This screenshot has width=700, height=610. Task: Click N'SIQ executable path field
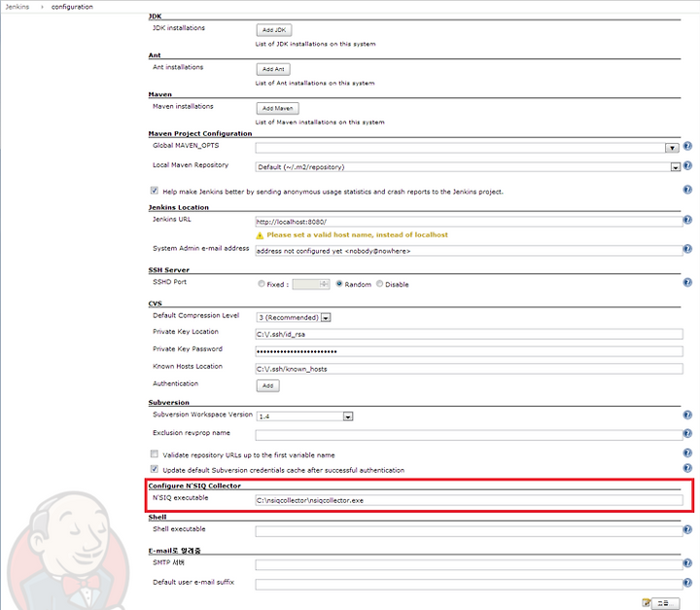[469, 500]
